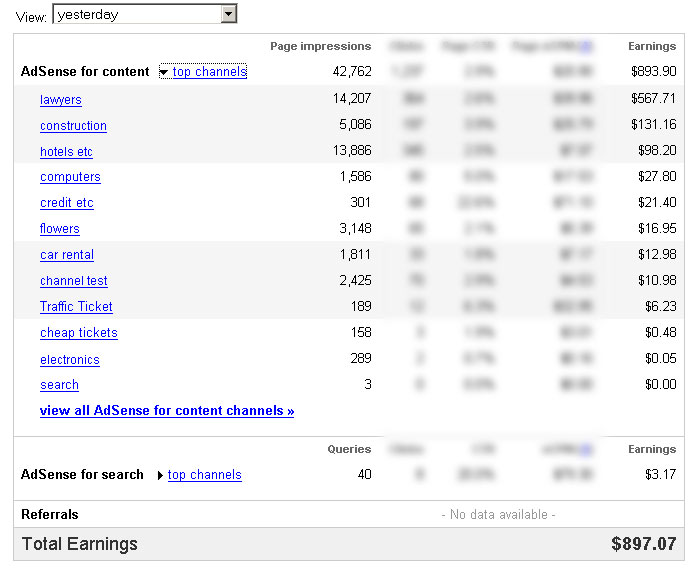Select car rental earnings $12.98
The image size is (695, 568).
[x=657, y=255]
